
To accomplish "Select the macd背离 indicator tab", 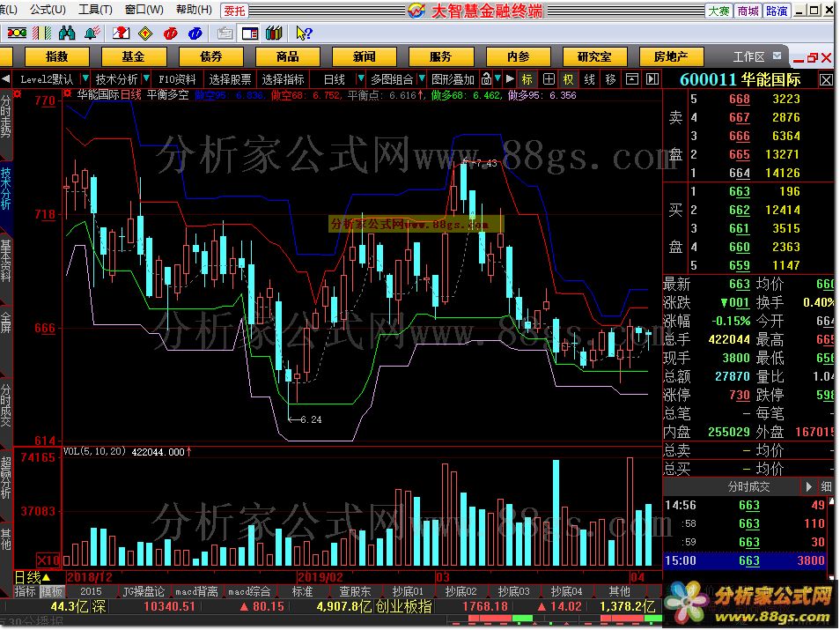I will pyautogui.click(x=196, y=591).
